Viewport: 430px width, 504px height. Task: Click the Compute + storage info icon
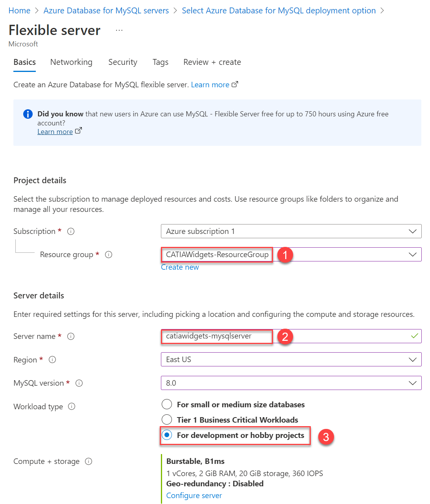click(x=89, y=461)
